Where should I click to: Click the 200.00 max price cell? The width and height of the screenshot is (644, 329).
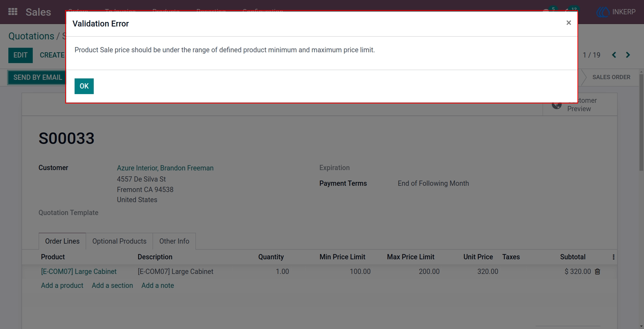(x=429, y=271)
